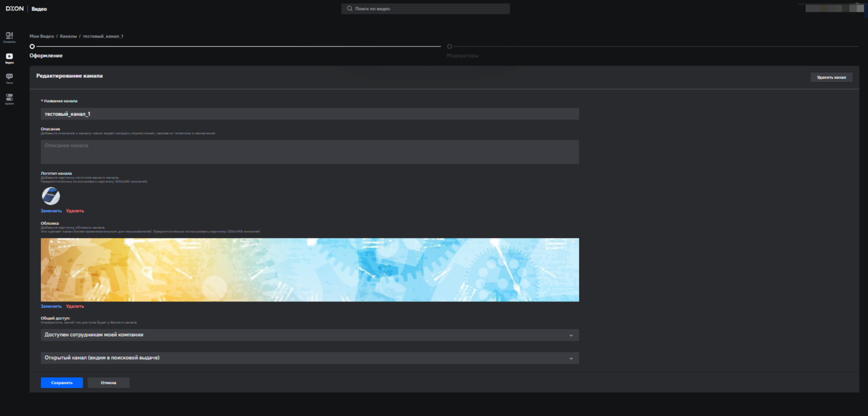Click the Обложка label

(x=50, y=223)
